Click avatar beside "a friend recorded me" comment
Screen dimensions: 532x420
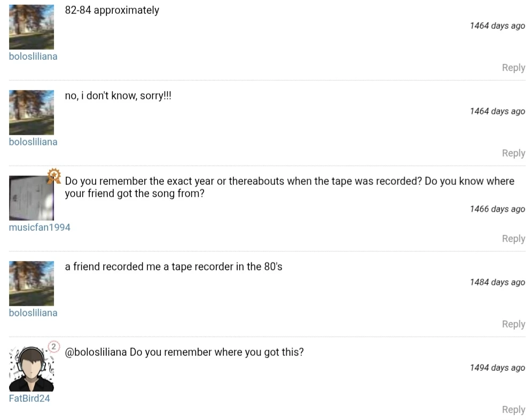pyautogui.click(x=32, y=284)
